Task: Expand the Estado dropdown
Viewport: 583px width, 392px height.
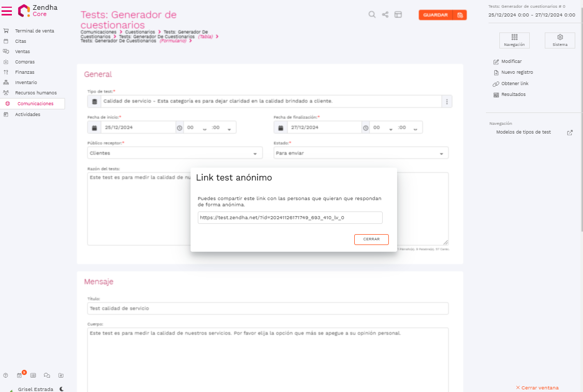Action: coord(441,154)
